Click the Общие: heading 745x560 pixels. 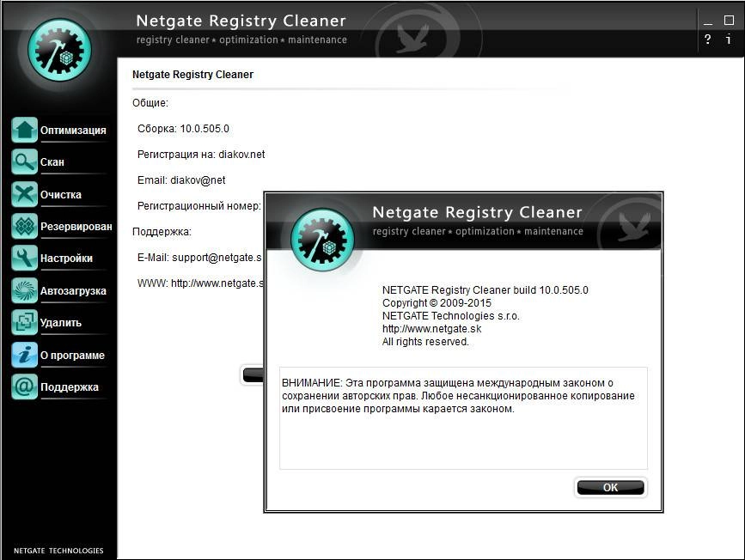tap(150, 103)
